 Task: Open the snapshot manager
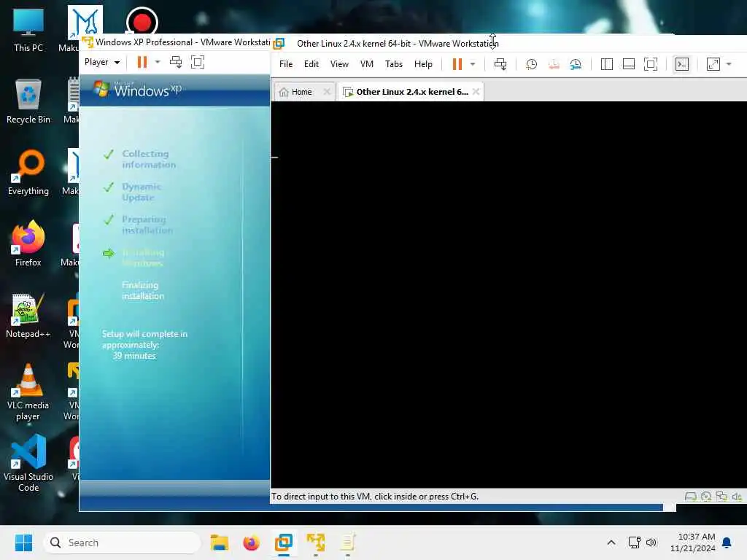coord(576,64)
